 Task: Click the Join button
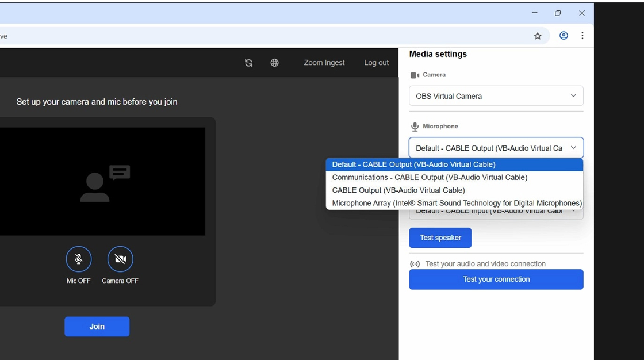97,326
